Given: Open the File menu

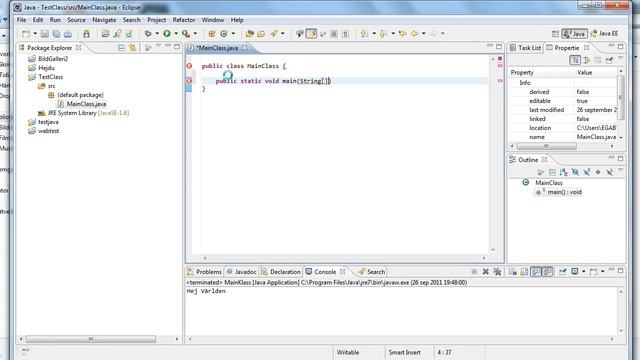Looking at the screenshot, I should [21, 20].
